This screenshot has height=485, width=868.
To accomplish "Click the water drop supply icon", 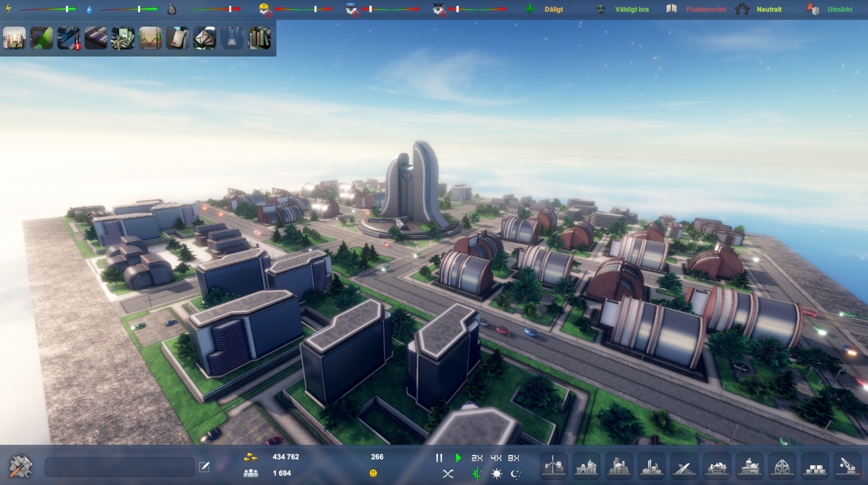I will click(90, 9).
